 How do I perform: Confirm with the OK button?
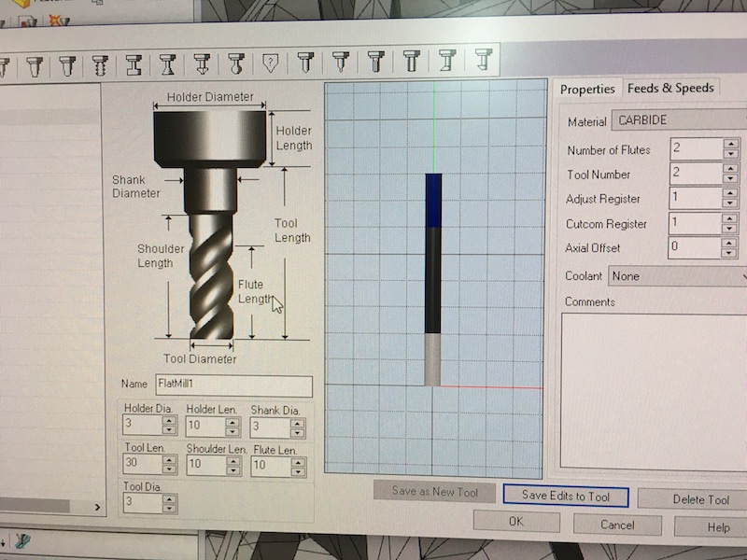pos(516,522)
